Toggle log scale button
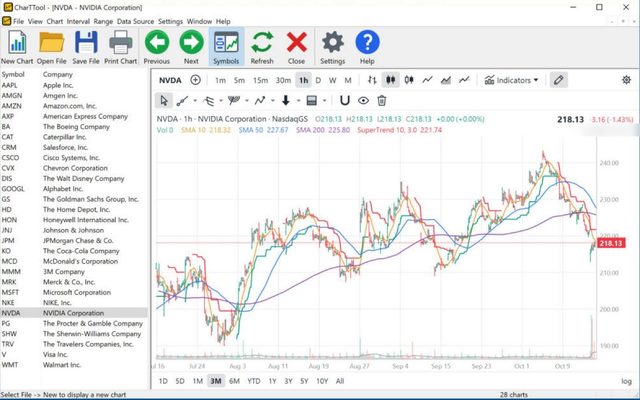 click(x=626, y=381)
